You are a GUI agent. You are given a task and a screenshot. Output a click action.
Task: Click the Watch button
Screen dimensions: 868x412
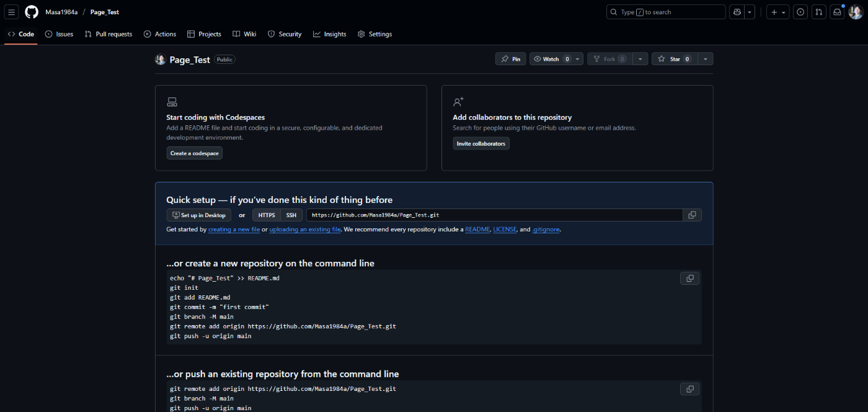(551, 59)
